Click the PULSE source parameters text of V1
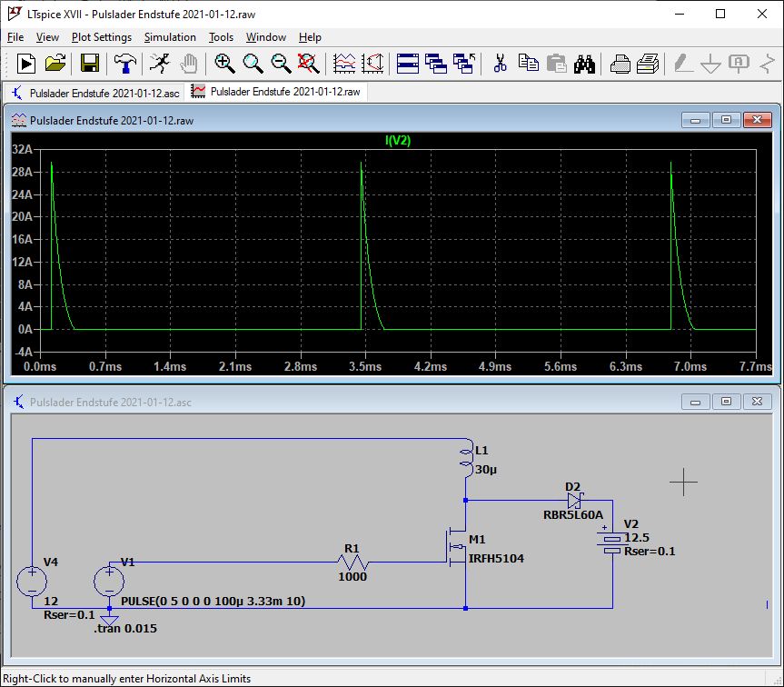Viewport: 784px width, 687px height. point(213,602)
